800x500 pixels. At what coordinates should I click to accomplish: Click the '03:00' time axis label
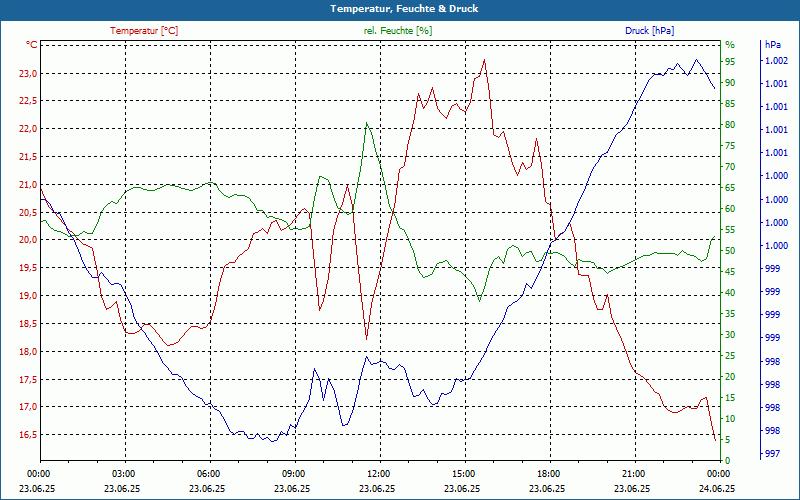coord(123,474)
